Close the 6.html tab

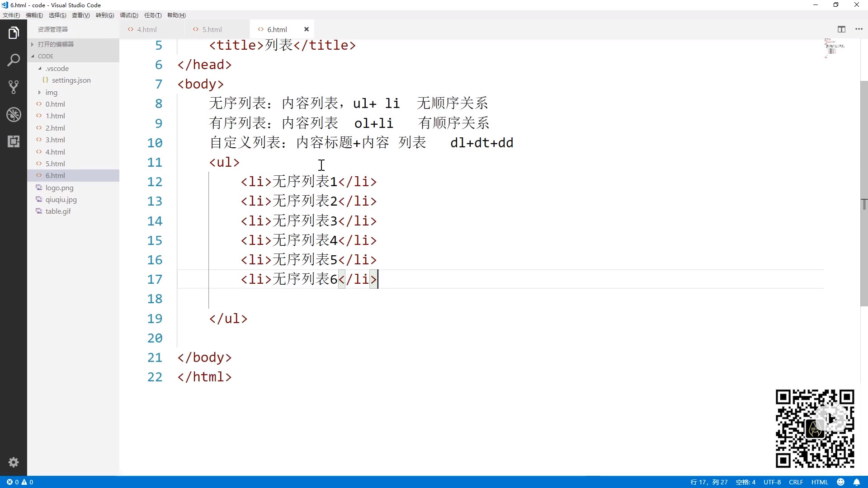(x=307, y=29)
